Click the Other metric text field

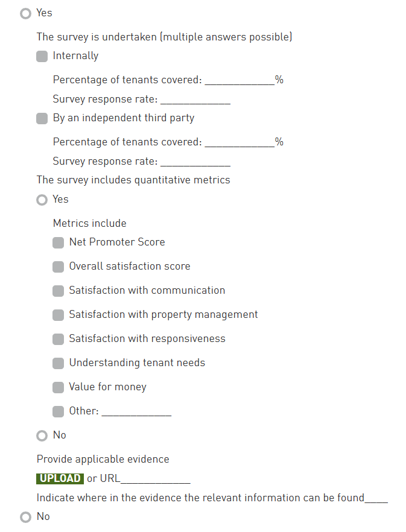[x=136, y=411]
